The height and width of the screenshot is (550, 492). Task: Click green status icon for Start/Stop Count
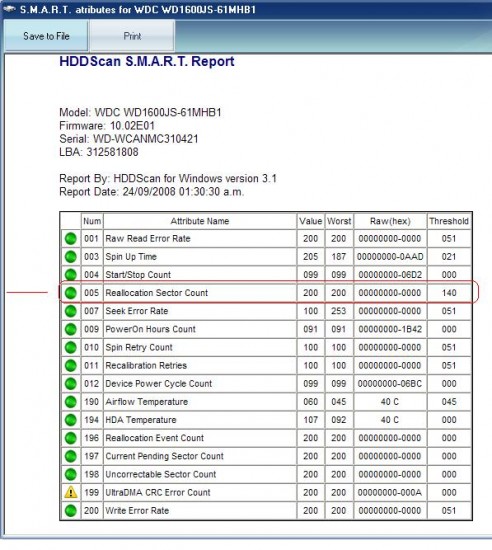(x=71, y=275)
